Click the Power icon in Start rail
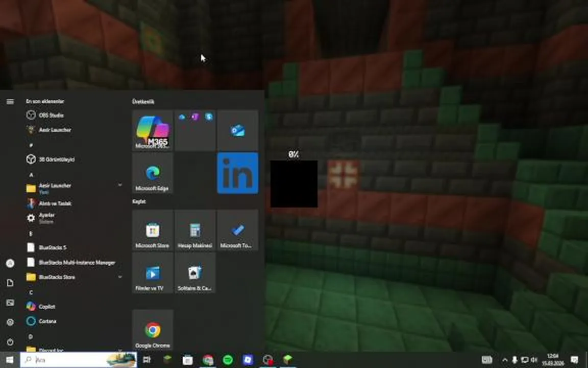 click(10, 342)
